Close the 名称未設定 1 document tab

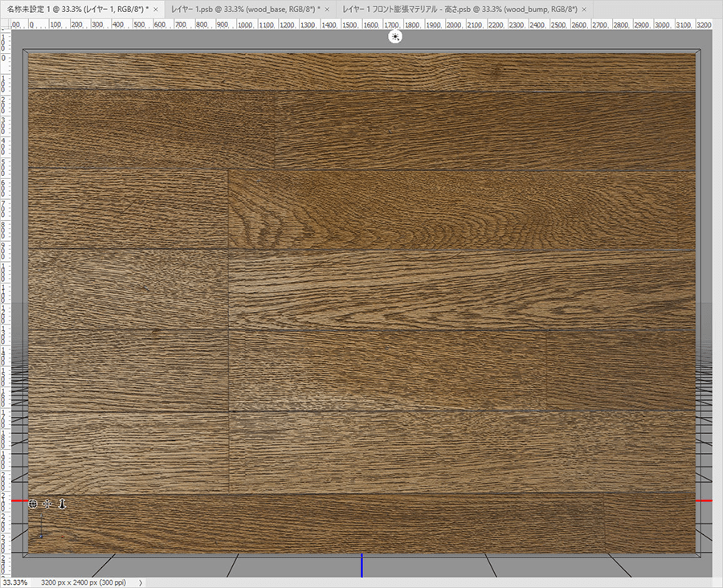pyautogui.click(x=156, y=8)
